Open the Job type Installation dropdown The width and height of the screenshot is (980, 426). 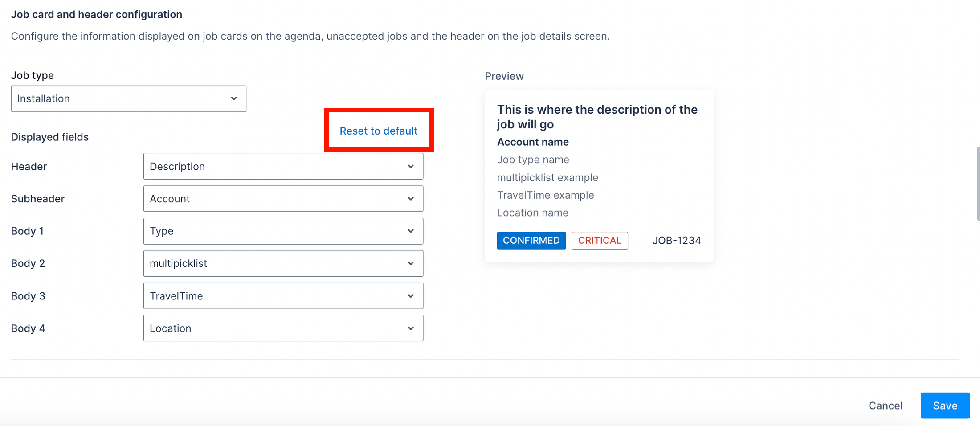pyautogui.click(x=128, y=98)
